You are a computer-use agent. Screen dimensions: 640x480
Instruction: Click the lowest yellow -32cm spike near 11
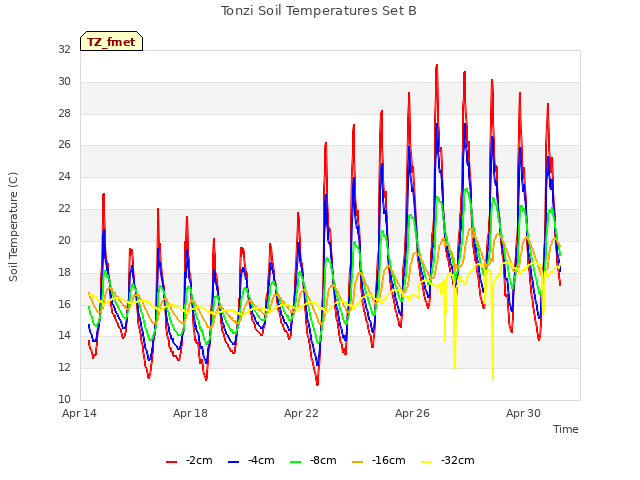click(493, 378)
